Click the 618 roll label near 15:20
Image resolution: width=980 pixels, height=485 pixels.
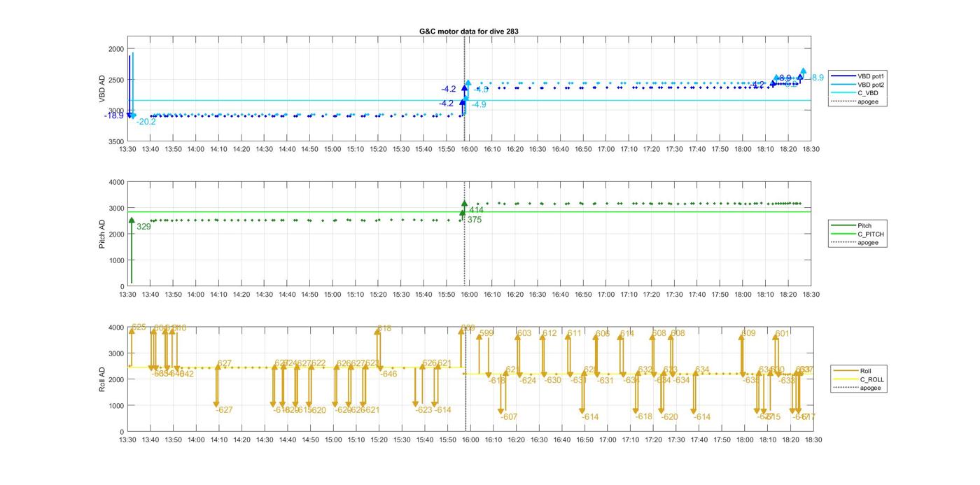pos(384,328)
